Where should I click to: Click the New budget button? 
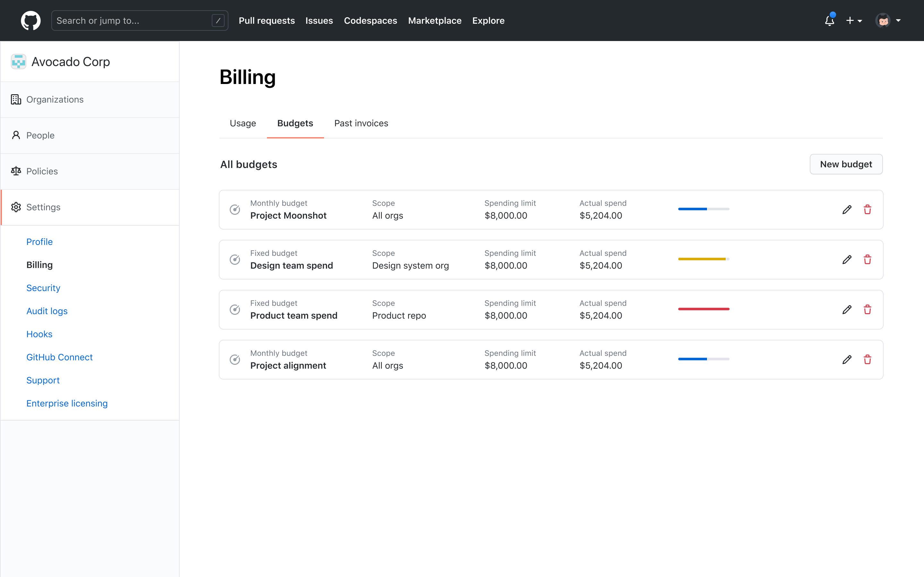tap(846, 164)
